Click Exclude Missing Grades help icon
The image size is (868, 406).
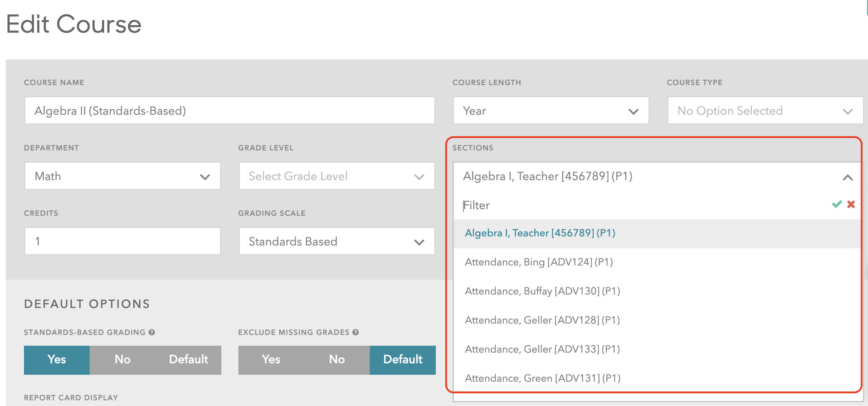[x=356, y=332]
